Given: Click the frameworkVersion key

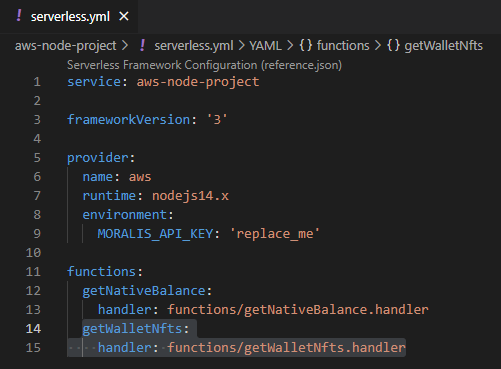Looking at the screenshot, I should coord(128,120).
